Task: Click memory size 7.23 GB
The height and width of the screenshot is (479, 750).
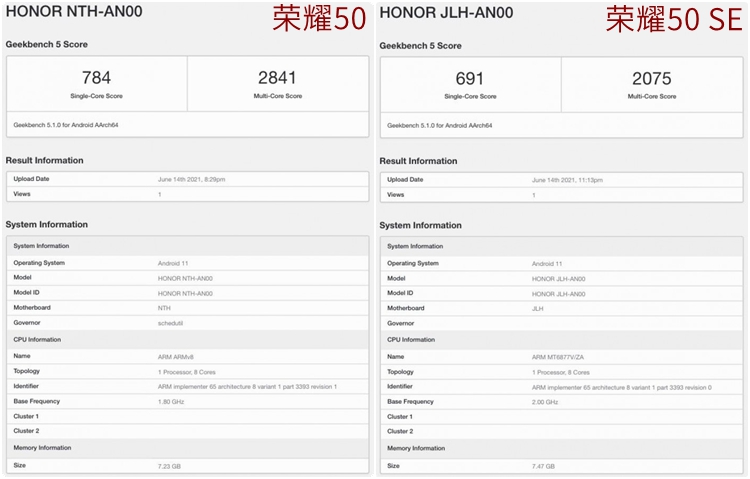Action: [x=169, y=467]
